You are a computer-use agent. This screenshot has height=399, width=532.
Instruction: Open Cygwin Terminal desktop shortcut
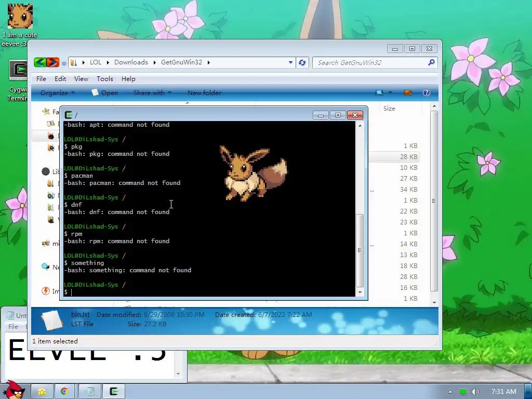click(x=18, y=81)
